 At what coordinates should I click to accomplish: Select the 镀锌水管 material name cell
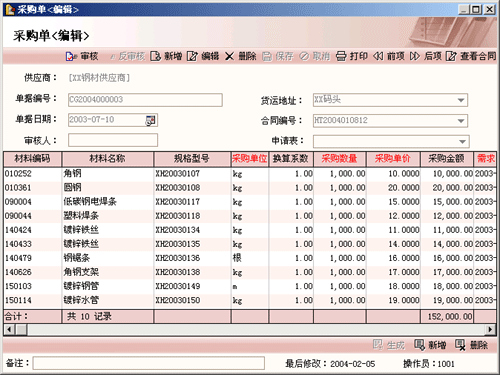(108, 300)
